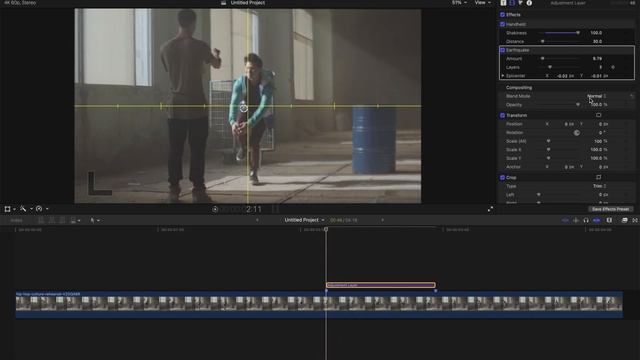Click the Shakiness value 100.0
This screenshot has height=360, width=640.
click(596, 33)
